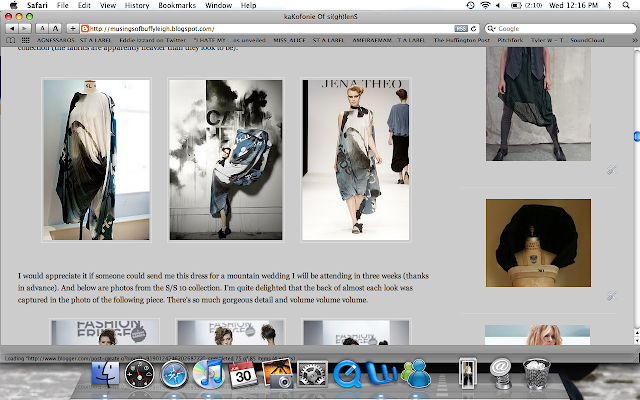Open graffiti wall model photo

point(226,160)
